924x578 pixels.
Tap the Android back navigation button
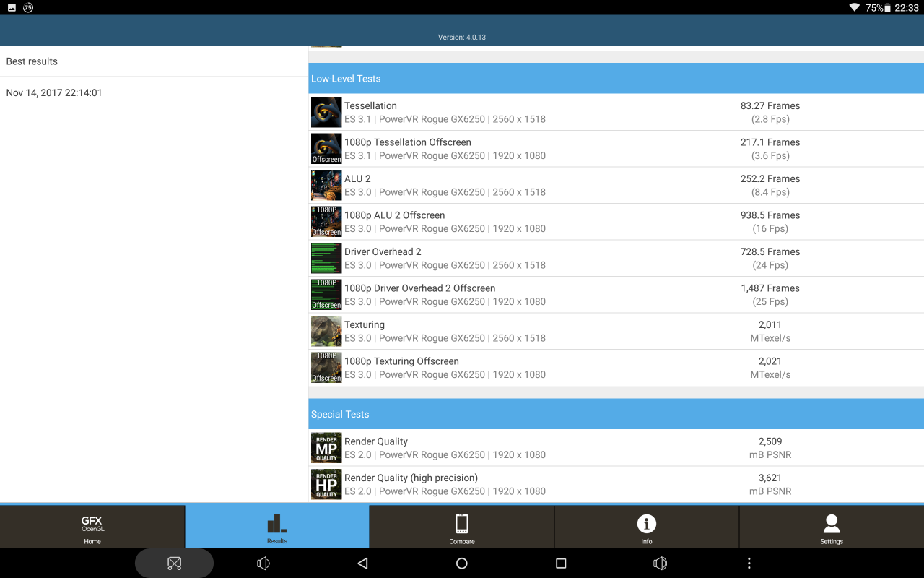(x=362, y=564)
